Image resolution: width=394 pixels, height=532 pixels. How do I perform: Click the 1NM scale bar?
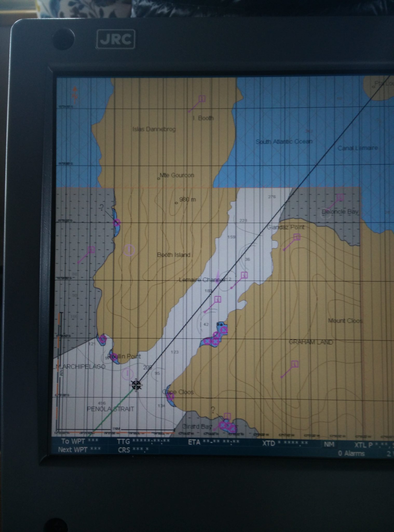(x=116, y=431)
